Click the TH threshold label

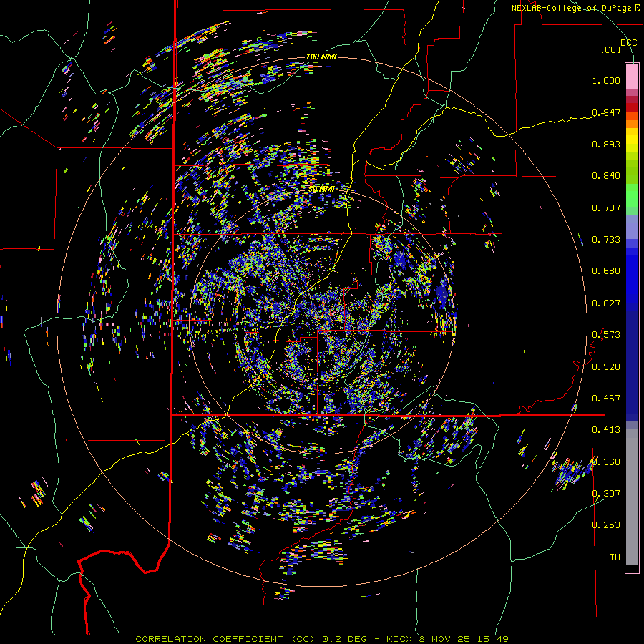[615, 557]
